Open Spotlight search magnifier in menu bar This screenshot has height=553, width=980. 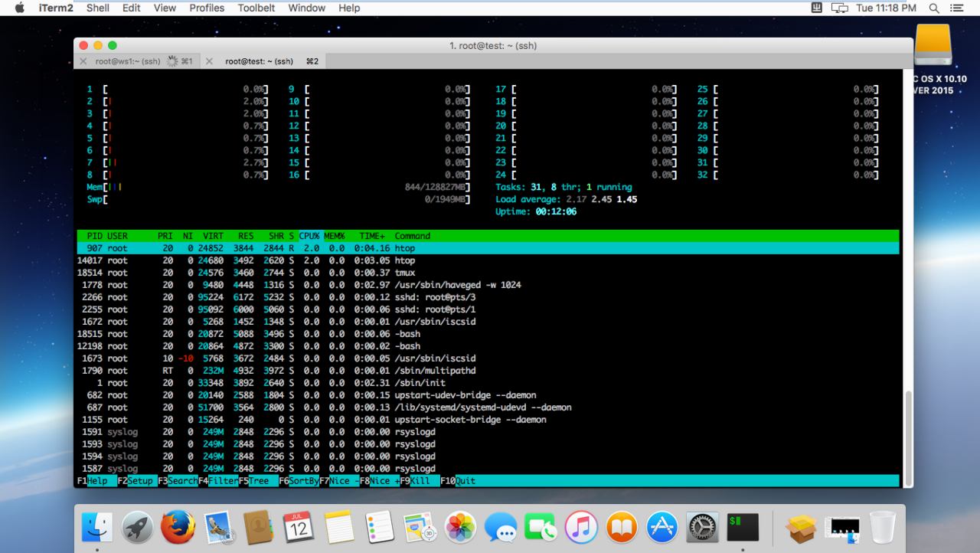pos(934,8)
